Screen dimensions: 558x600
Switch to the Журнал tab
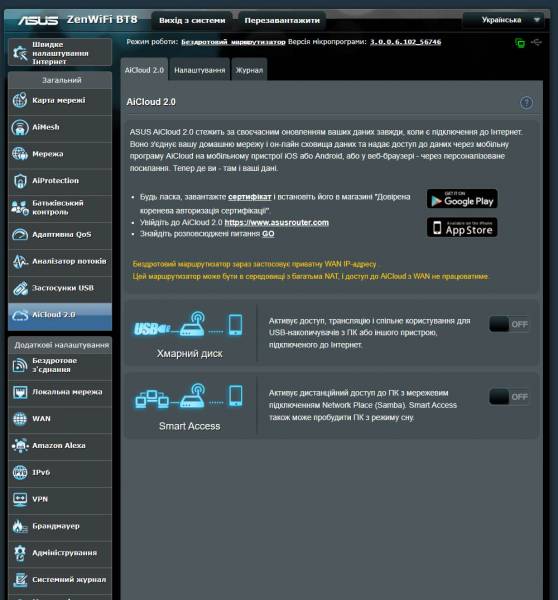pos(249,70)
